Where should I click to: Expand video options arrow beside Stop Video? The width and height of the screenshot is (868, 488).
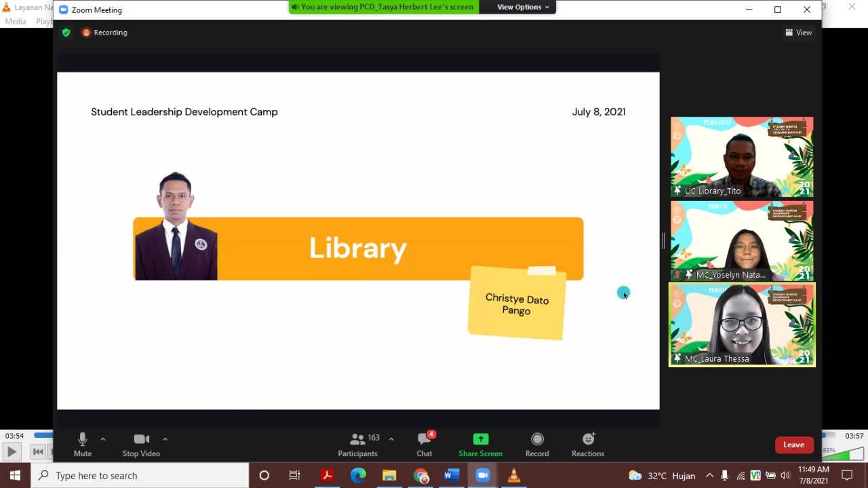165,439
